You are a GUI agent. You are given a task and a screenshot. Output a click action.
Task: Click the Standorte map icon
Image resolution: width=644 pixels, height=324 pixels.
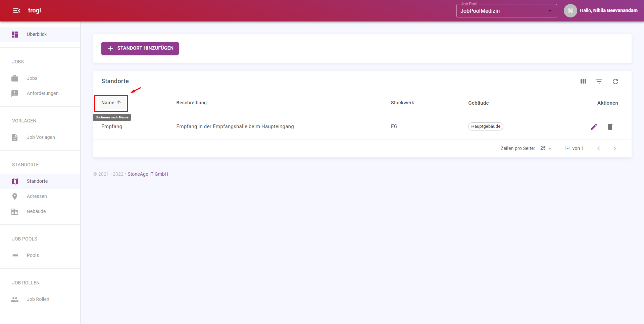(15, 181)
